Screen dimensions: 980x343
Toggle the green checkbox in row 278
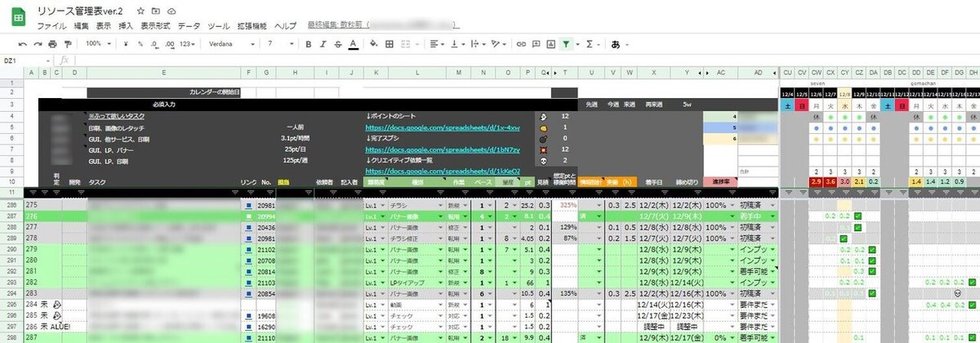[842, 238]
